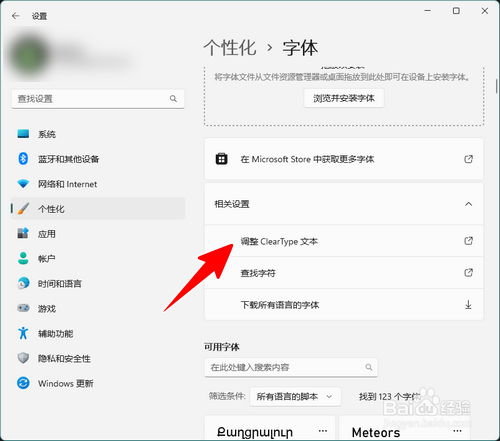Click the Microsoft Store bag icon
500x441 pixels.
tap(221, 159)
